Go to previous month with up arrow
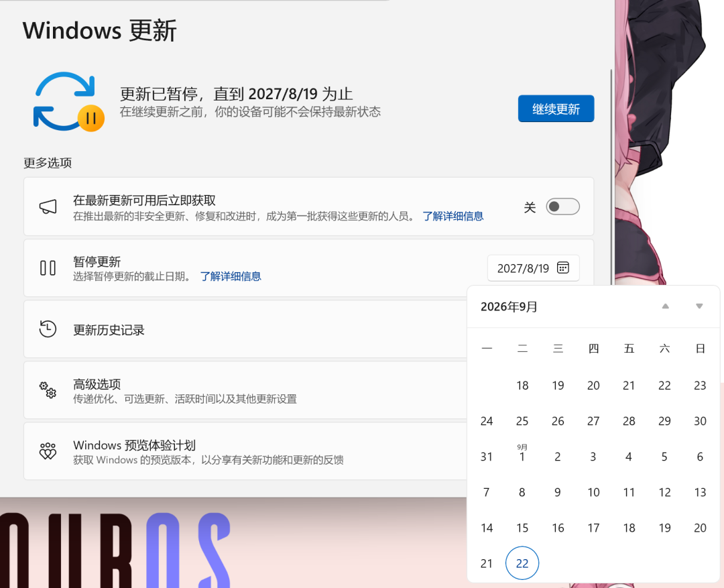 pyautogui.click(x=666, y=306)
